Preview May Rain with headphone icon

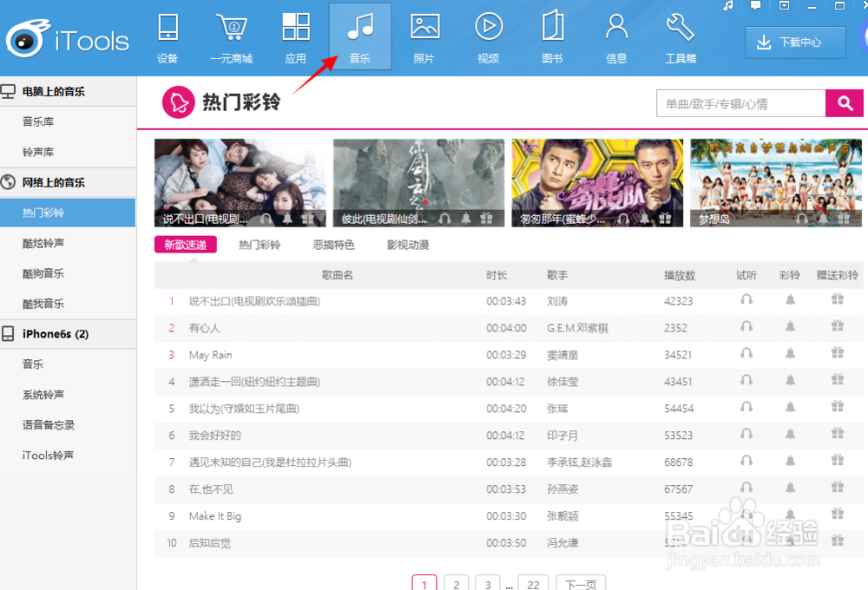click(746, 353)
